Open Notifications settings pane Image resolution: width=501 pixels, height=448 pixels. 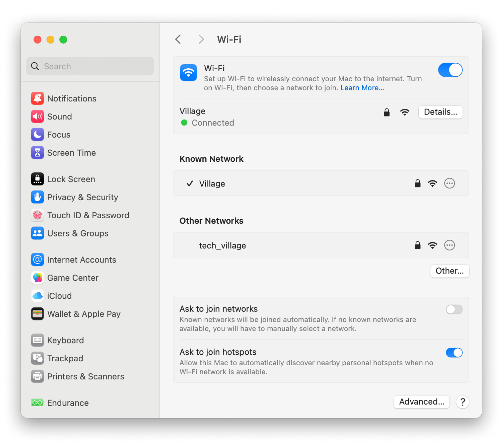tap(72, 99)
